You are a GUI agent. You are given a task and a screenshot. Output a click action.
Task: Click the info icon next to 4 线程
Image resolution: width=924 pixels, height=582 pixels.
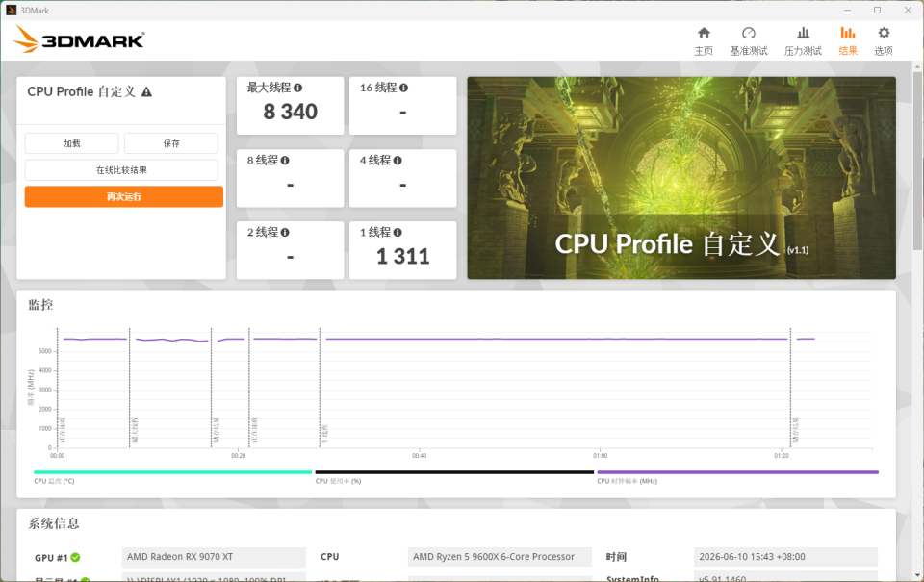click(398, 161)
